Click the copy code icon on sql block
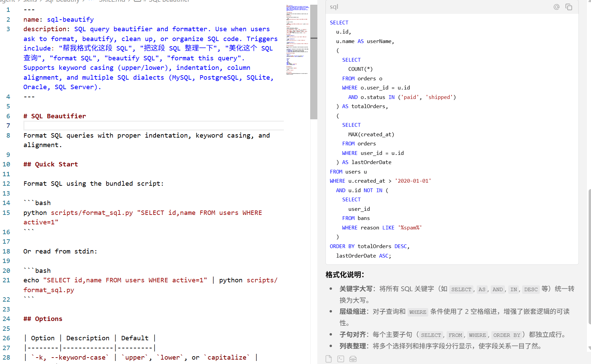This screenshot has height=364, width=591. pyautogui.click(x=569, y=7)
